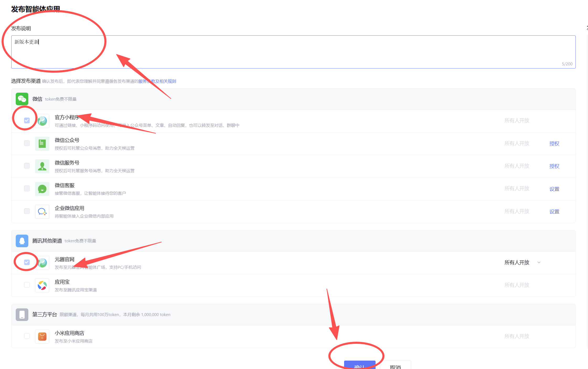Tick the 小米应用商店 checkbox
588x369 pixels.
pos(27,336)
